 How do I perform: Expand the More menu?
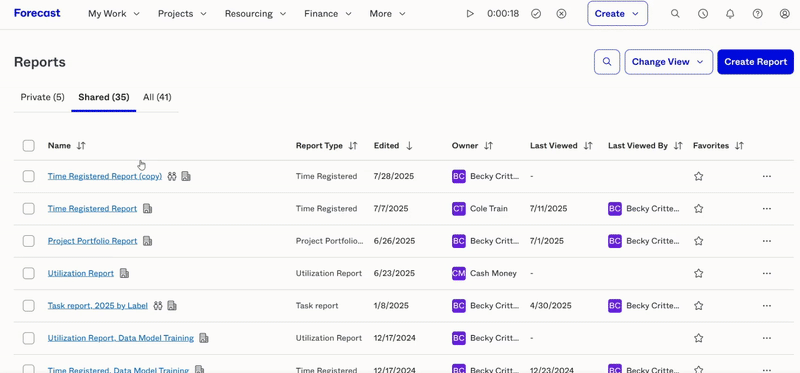coord(388,14)
